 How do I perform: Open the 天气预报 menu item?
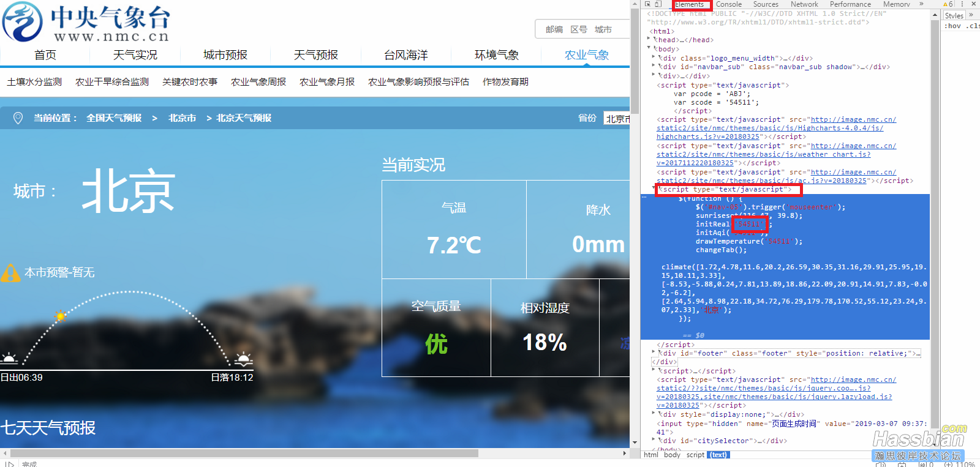(316, 55)
